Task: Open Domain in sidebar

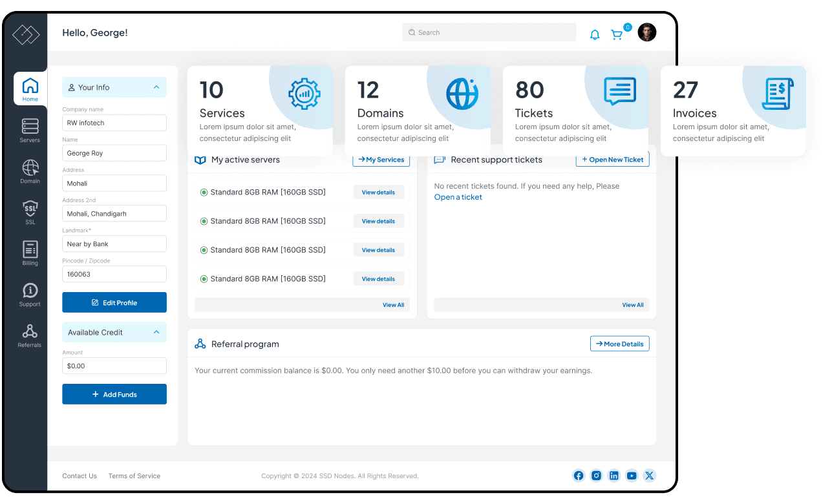Action: coord(30,171)
